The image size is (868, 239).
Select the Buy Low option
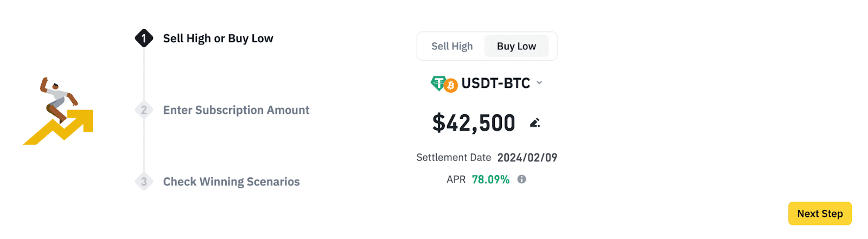point(516,47)
